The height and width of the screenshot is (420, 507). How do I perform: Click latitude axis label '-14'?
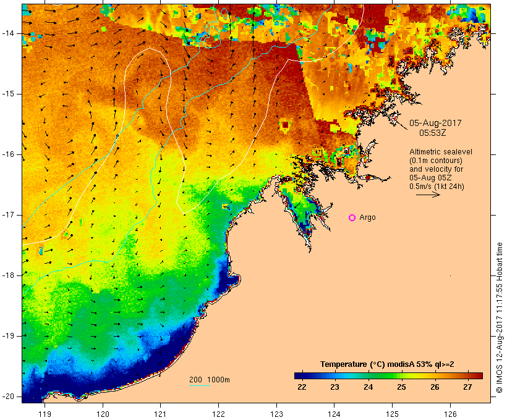pyautogui.click(x=8, y=33)
